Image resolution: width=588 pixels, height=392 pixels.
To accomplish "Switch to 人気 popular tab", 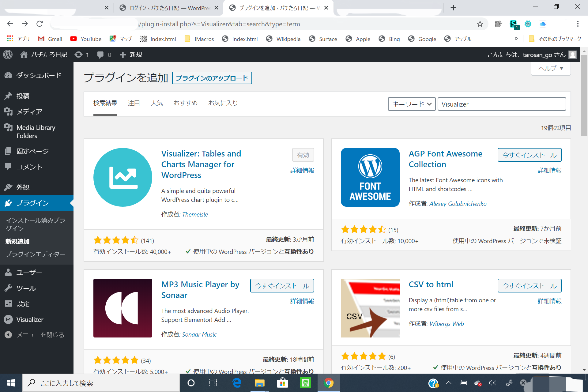I will tap(157, 103).
